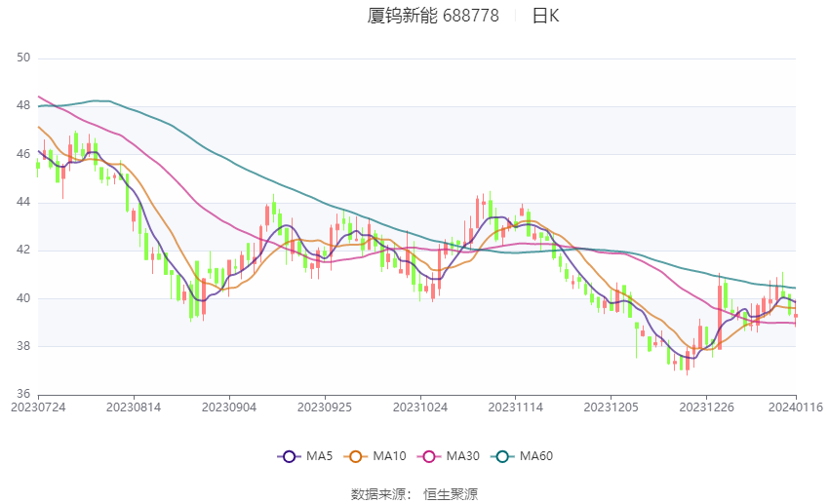The height and width of the screenshot is (504, 829).
Task: Click the 20230925 date axis label
Action: pos(325,407)
